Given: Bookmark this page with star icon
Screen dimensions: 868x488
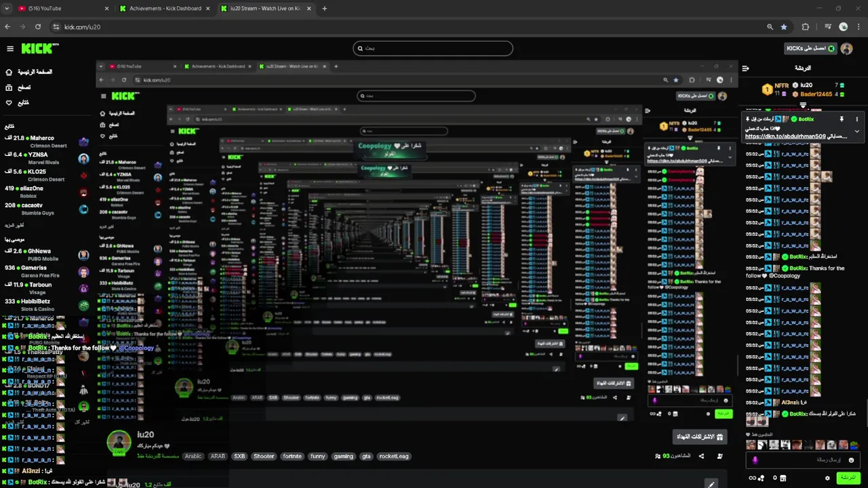Looking at the screenshot, I should [x=784, y=27].
